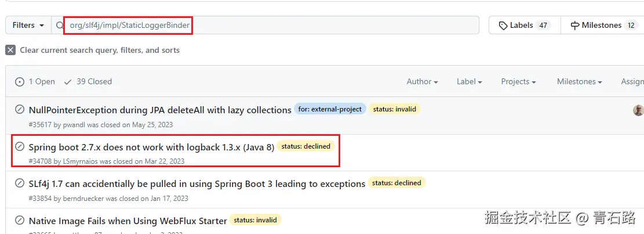Click status: invalid label on Native Image issue

pyautogui.click(x=255, y=220)
